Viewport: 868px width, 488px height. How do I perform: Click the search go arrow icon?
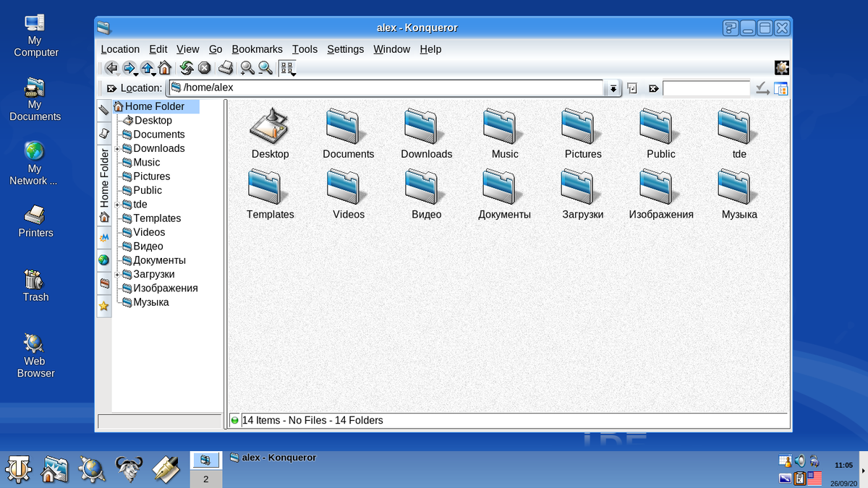[762, 88]
